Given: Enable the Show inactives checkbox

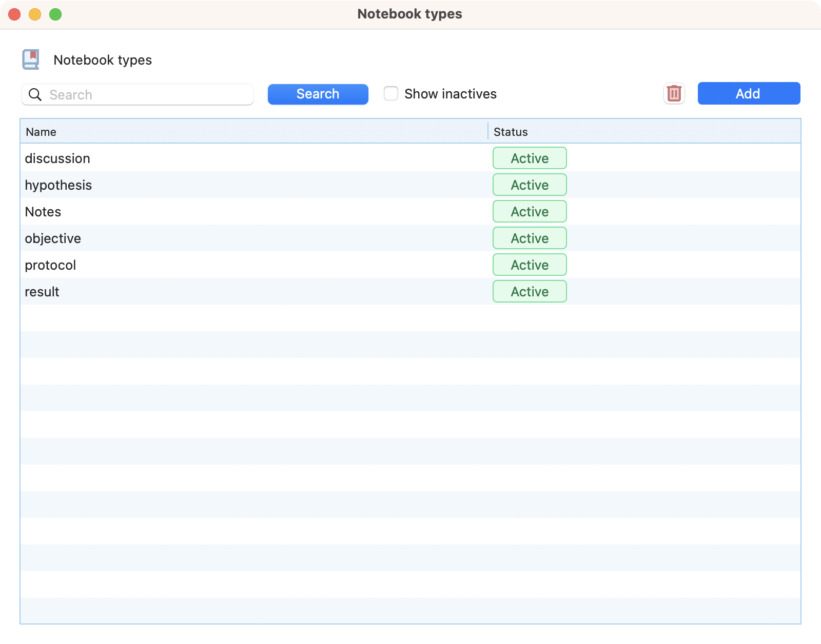Looking at the screenshot, I should [391, 94].
